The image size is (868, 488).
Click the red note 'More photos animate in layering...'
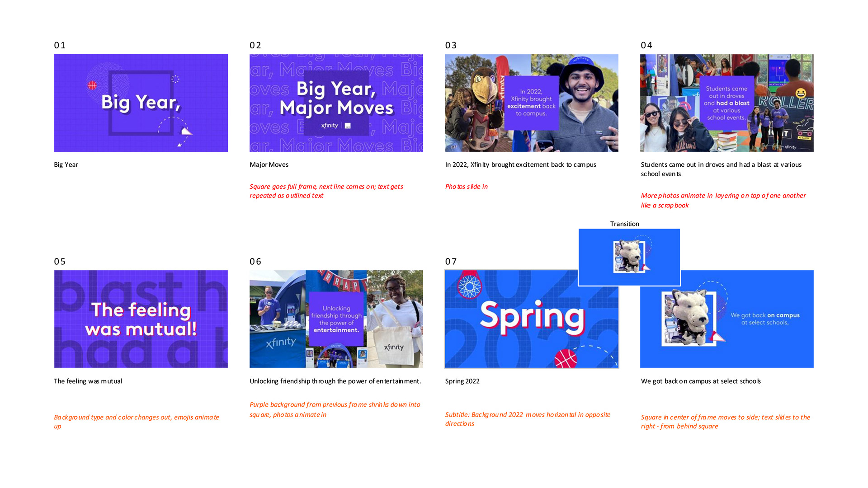click(x=723, y=200)
